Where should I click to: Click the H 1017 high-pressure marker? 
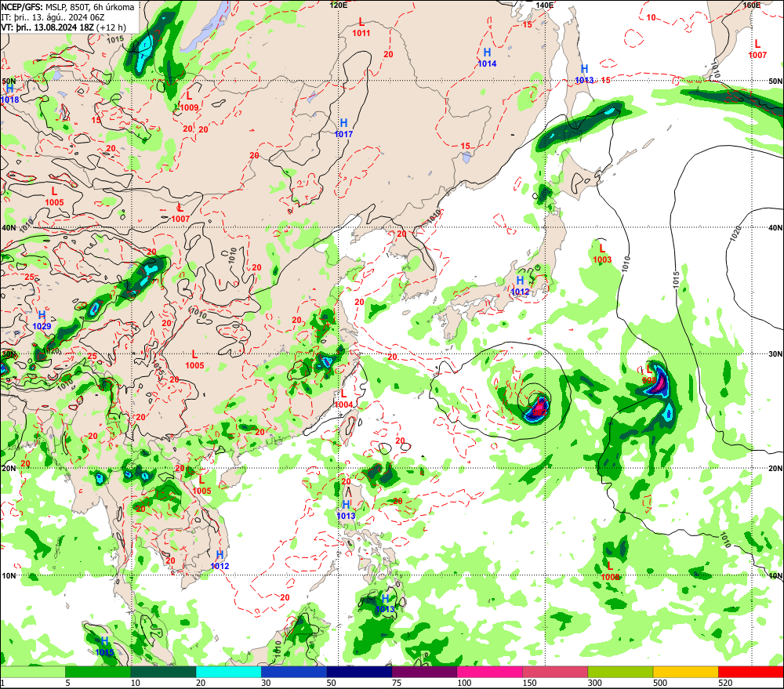343,128
